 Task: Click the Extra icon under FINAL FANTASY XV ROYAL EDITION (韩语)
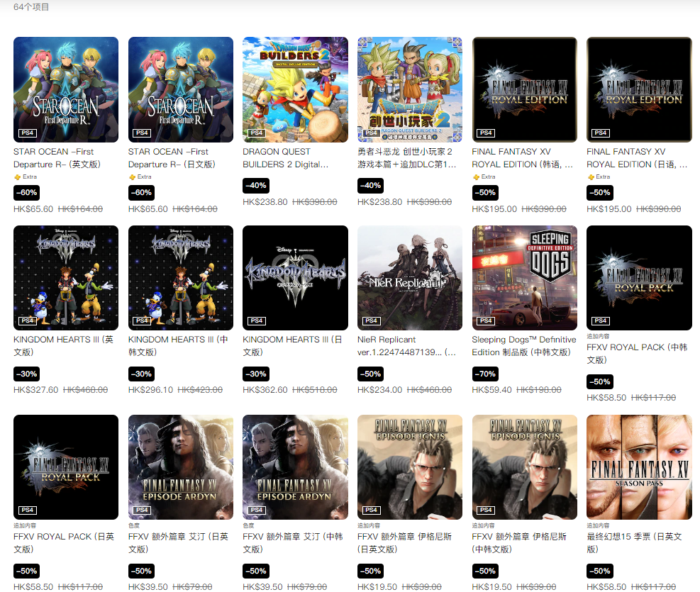pos(476,177)
